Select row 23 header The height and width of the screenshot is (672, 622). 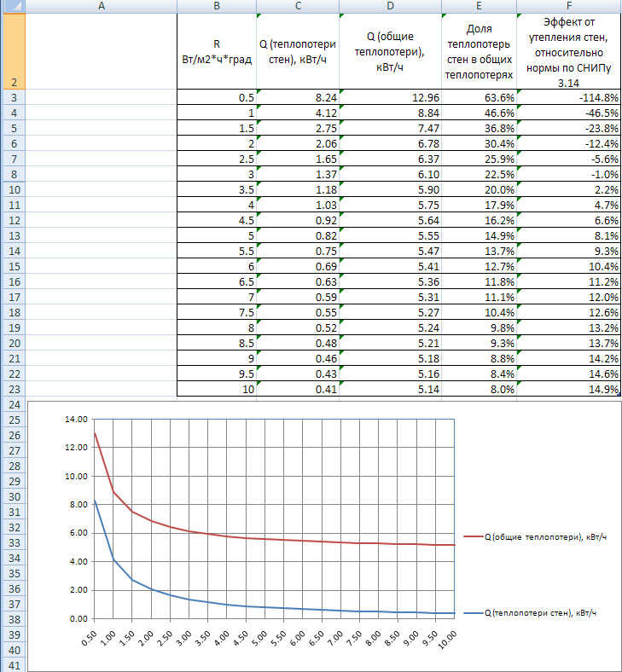tap(14, 389)
